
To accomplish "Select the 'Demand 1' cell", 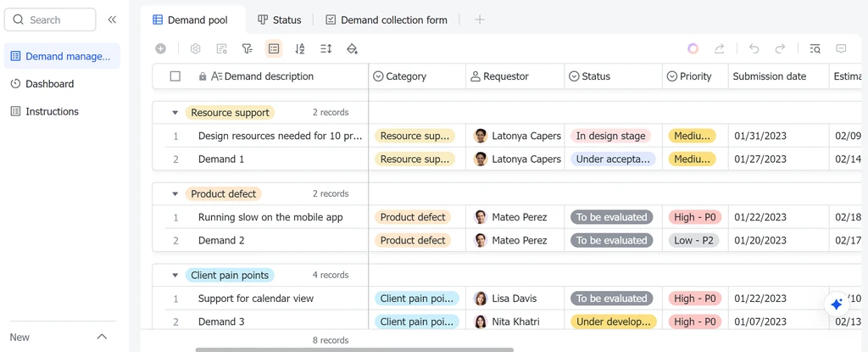I will pyautogui.click(x=221, y=159).
